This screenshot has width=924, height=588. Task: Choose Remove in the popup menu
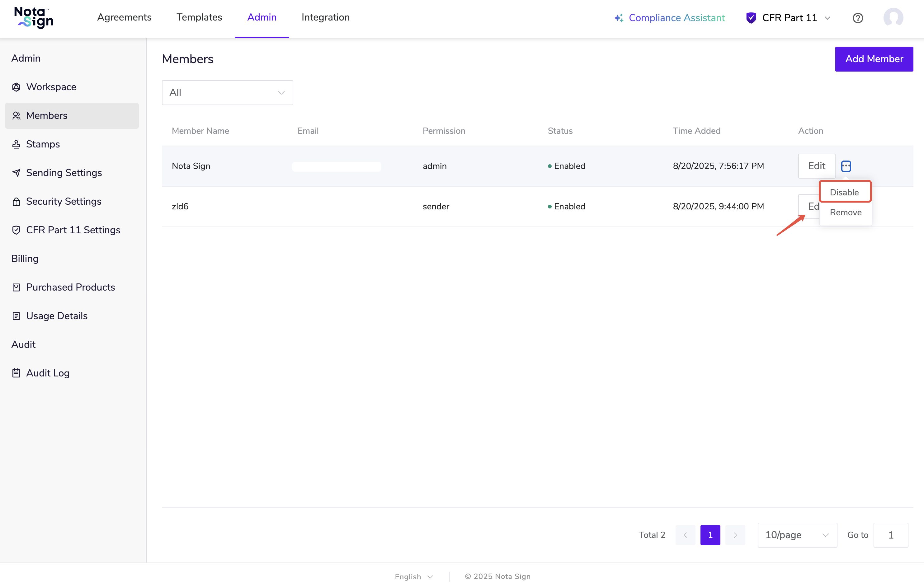[x=845, y=212]
